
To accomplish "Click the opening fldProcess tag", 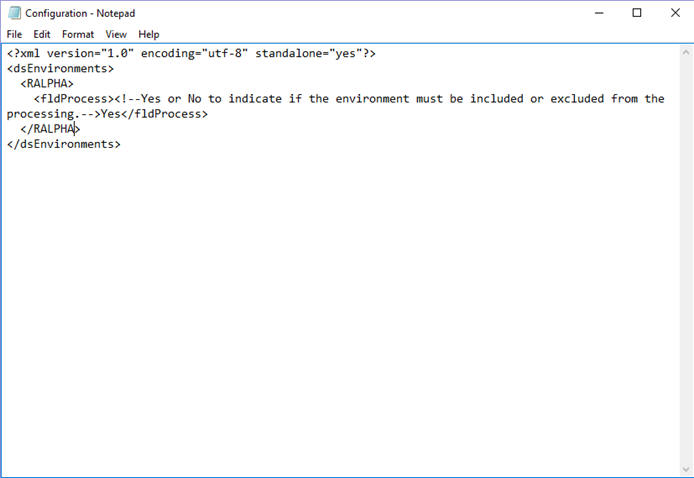I will (70, 99).
